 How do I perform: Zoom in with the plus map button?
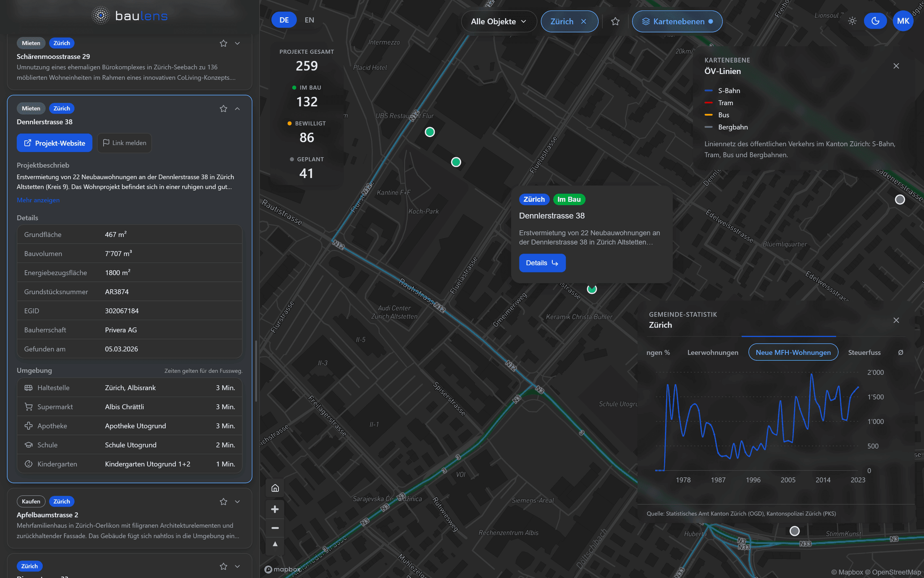pos(275,509)
